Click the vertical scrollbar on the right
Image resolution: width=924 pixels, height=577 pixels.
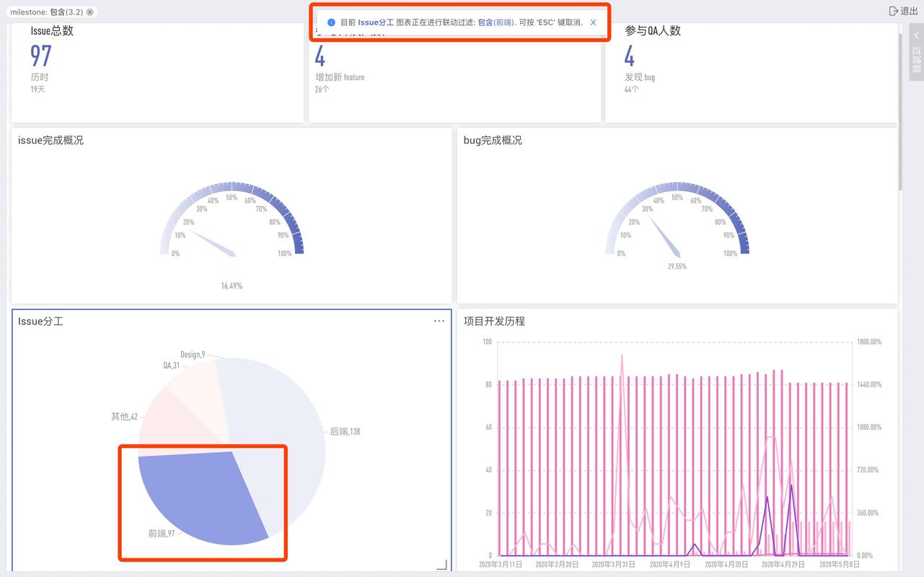(x=901, y=112)
